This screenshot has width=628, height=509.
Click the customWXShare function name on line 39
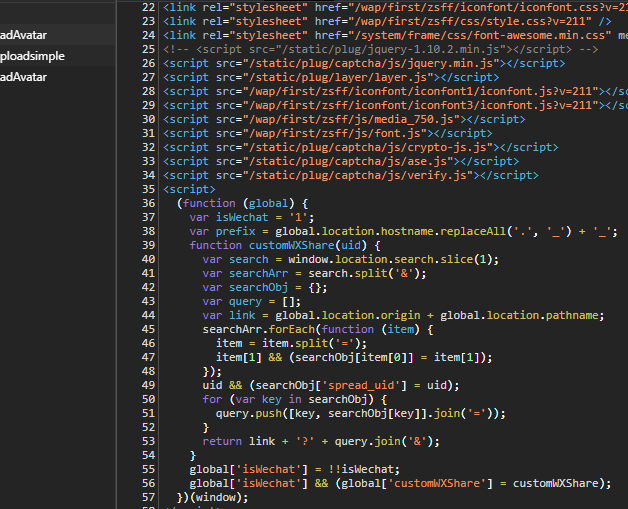292,245
